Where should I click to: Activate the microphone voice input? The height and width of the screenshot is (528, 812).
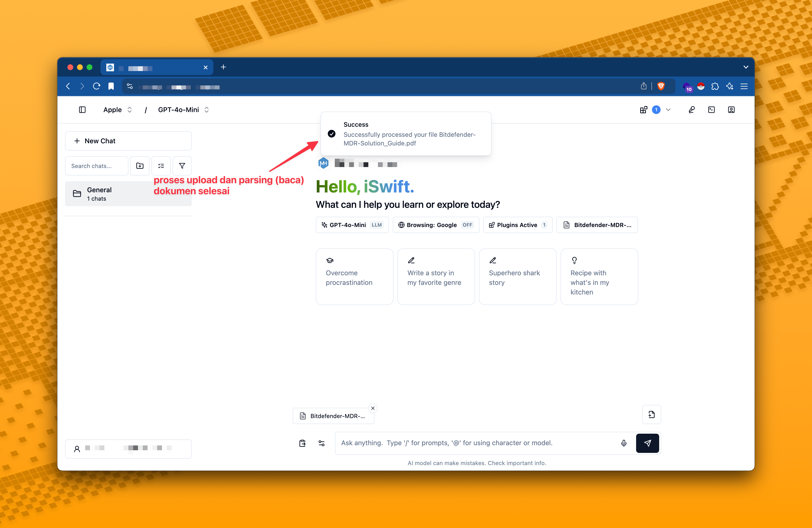point(624,443)
